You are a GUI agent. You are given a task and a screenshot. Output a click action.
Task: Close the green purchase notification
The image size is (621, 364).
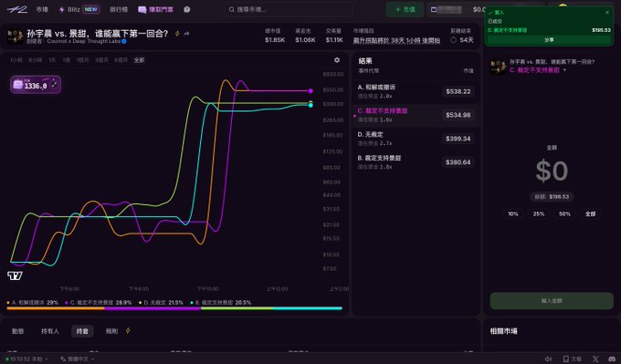pyautogui.click(x=607, y=13)
